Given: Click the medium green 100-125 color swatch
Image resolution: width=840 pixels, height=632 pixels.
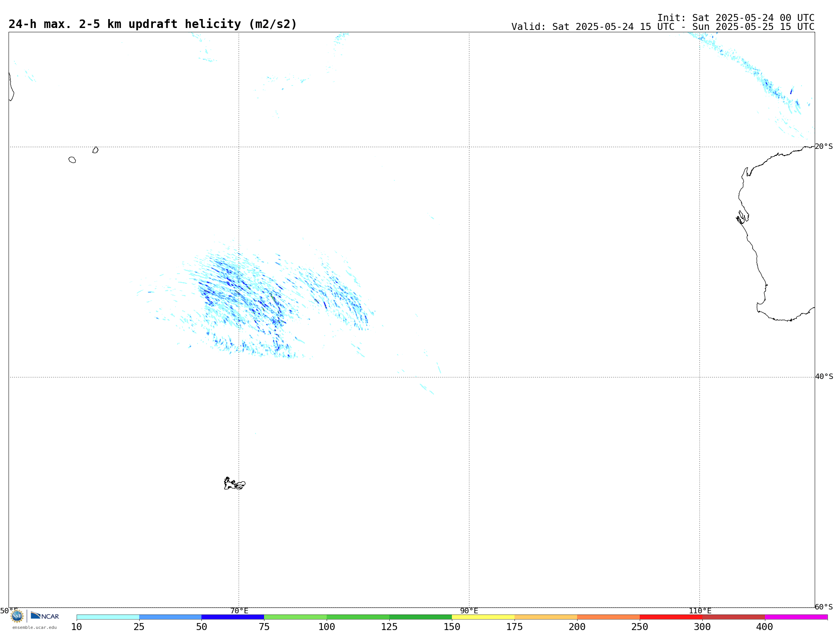Looking at the screenshot, I should coord(358,617).
